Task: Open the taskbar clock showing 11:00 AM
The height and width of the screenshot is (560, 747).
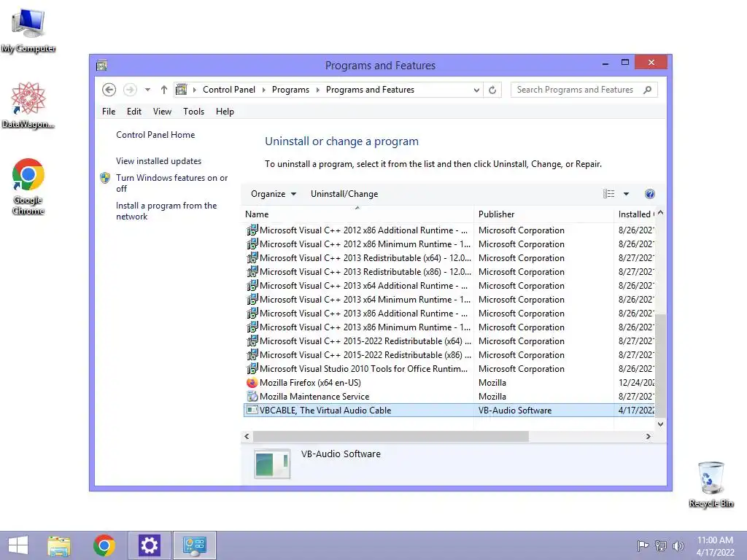Action: click(x=715, y=546)
